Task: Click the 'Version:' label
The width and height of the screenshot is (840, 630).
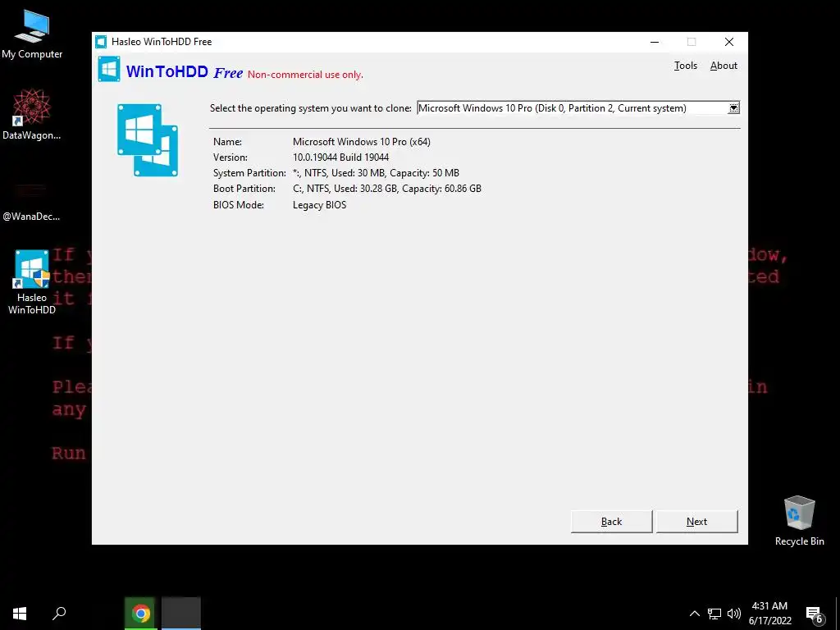Action: 231,157
